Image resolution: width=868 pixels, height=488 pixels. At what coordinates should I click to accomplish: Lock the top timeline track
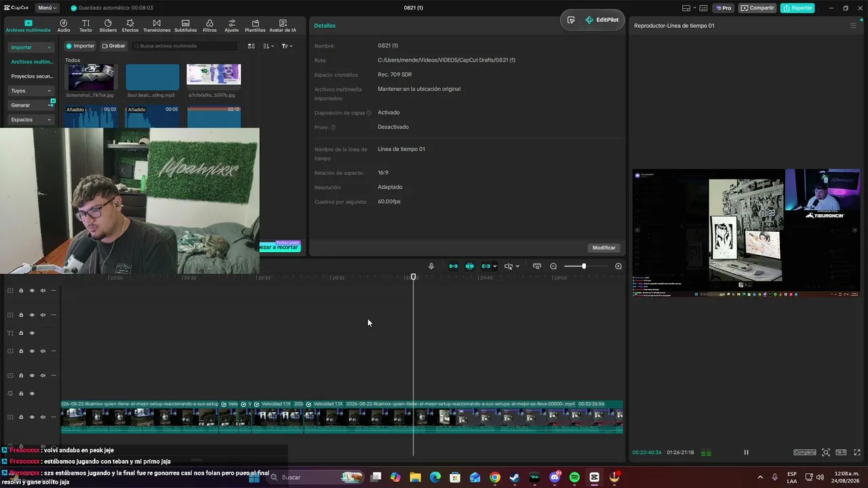[21, 291]
